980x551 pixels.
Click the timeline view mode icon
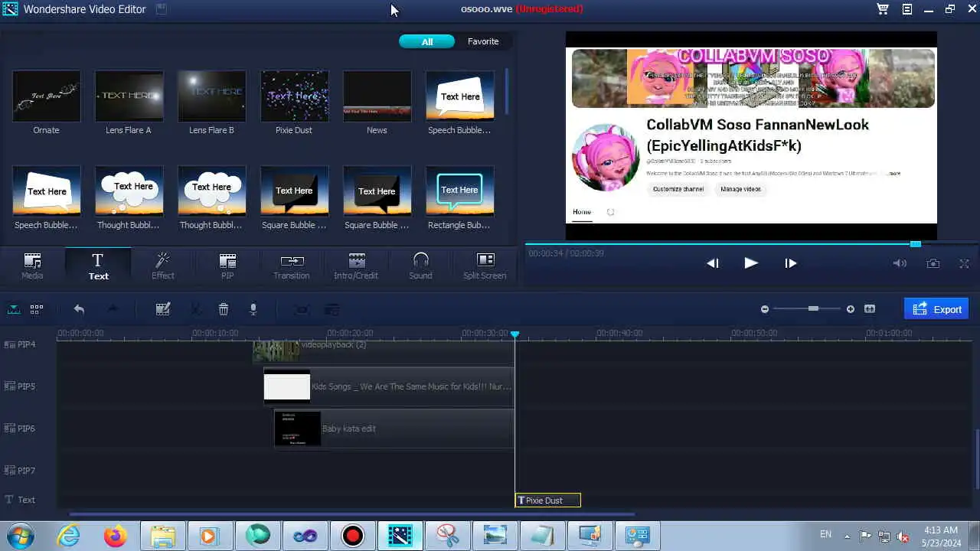pos(14,309)
